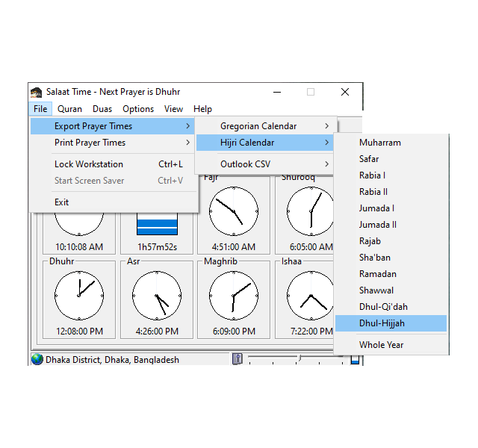Image resolution: width=478 pixels, height=448 pixels.
Task: Click the globe icon beside Dhaka District
Action: click(x=37, y=359)
